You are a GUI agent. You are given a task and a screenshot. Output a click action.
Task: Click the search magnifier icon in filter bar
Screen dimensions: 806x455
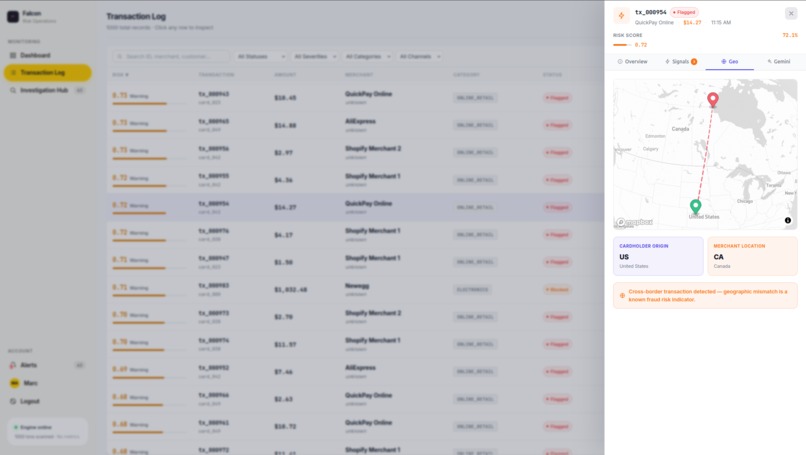point(120,56)
